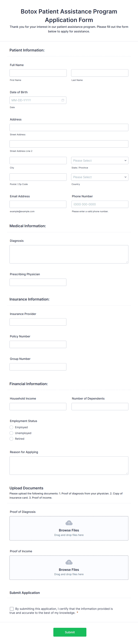Click the green Submit button
This screenshot has width=138, height=644.
tap(70, 632)
